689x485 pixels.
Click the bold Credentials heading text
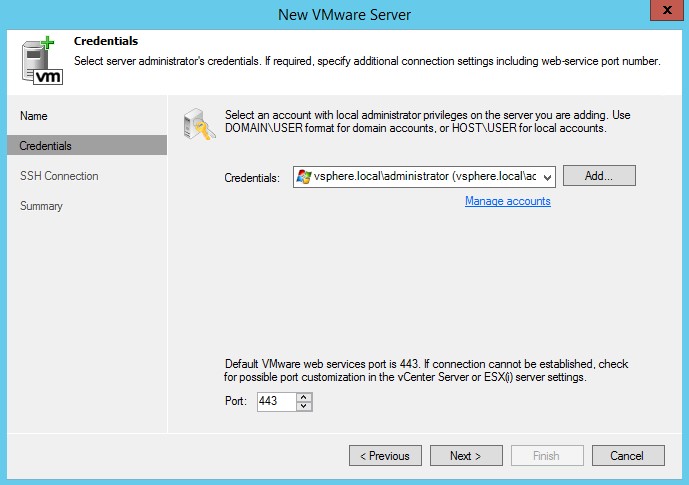[106, 41]
